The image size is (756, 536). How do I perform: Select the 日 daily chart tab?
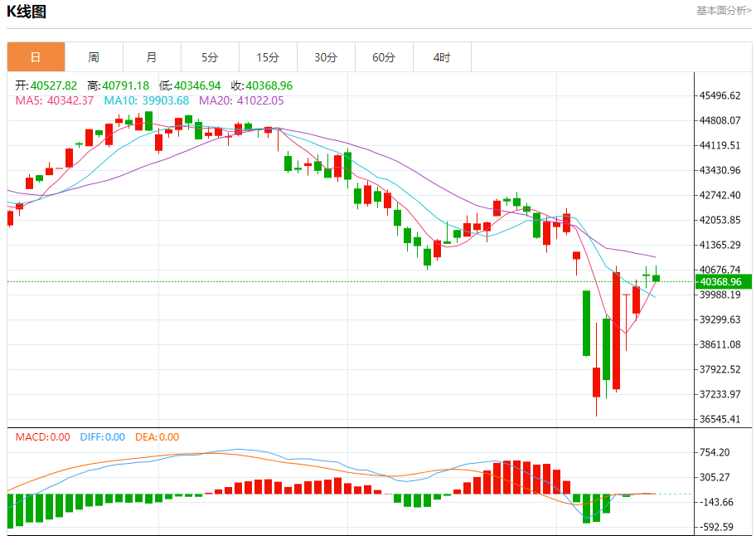tap(36, 57)
